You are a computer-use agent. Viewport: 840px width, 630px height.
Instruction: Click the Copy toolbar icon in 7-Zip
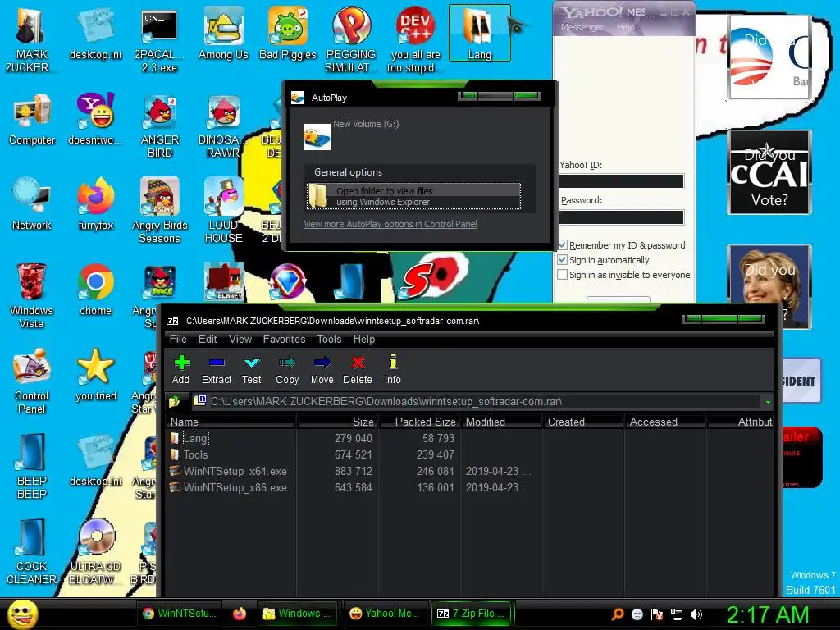287,370
